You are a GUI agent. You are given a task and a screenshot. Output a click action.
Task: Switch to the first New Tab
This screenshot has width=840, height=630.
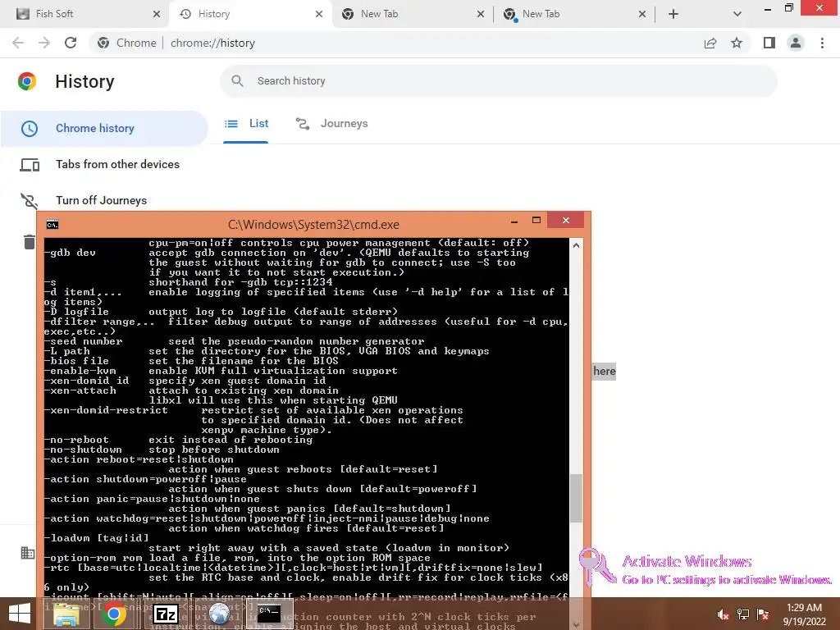pyautogui.click(x=413, y=14)
